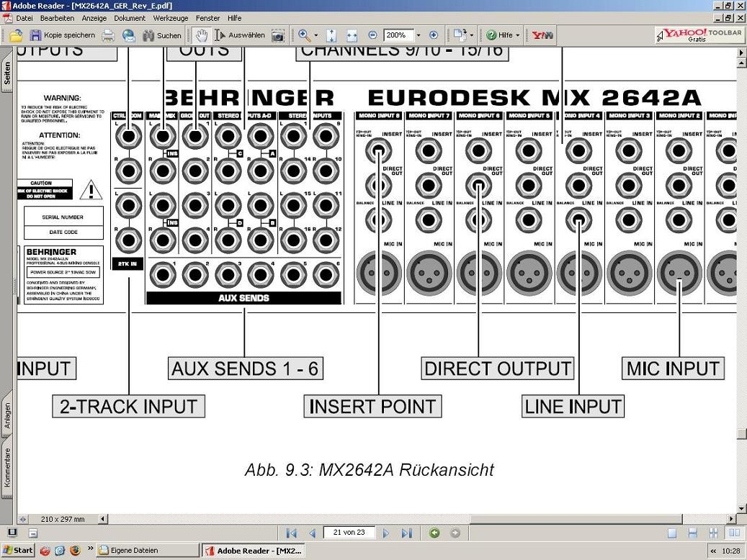The width and height of the screenshot is (747, 560).
Task: Click the red quick launch icon beside Start
Action: [x=45, y=551]
